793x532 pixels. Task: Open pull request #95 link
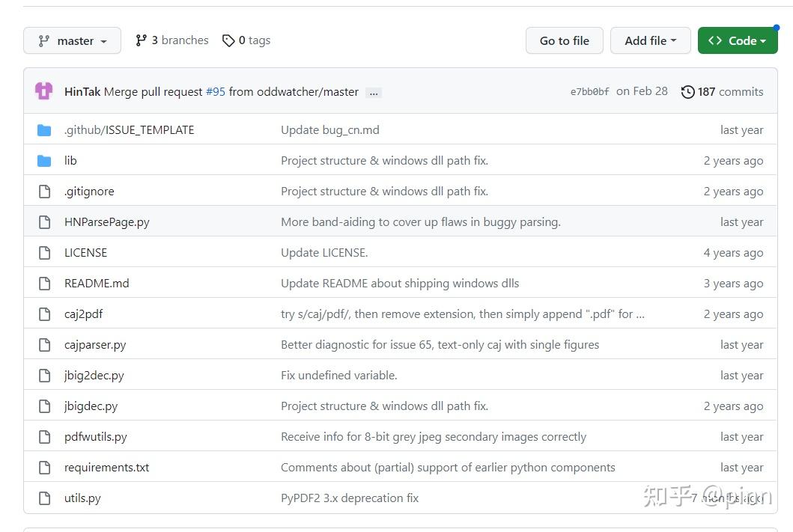click(x=216, y=91)
